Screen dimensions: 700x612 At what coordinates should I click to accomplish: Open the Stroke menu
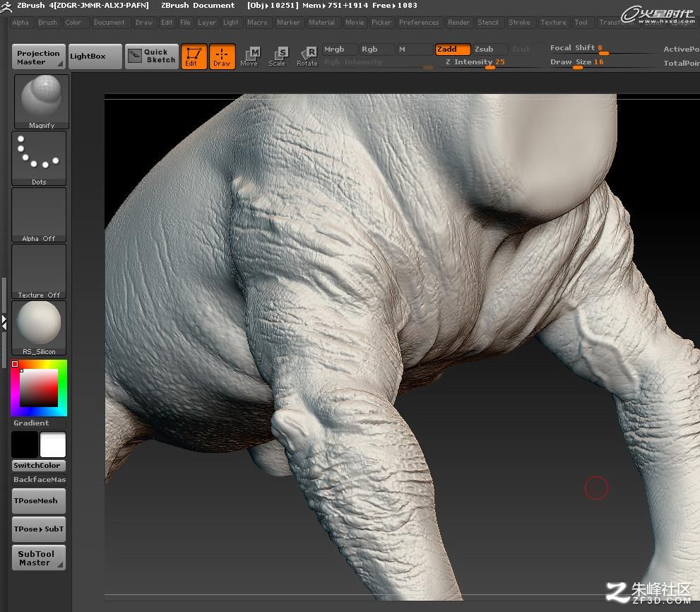[x=520, y=23]
